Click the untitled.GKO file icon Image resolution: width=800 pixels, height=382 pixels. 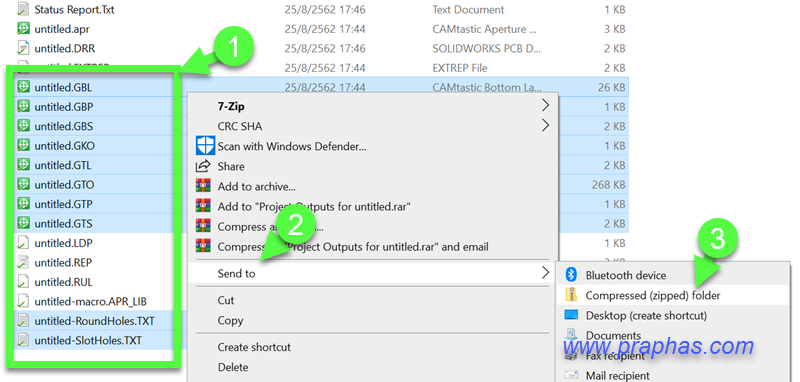23,145
